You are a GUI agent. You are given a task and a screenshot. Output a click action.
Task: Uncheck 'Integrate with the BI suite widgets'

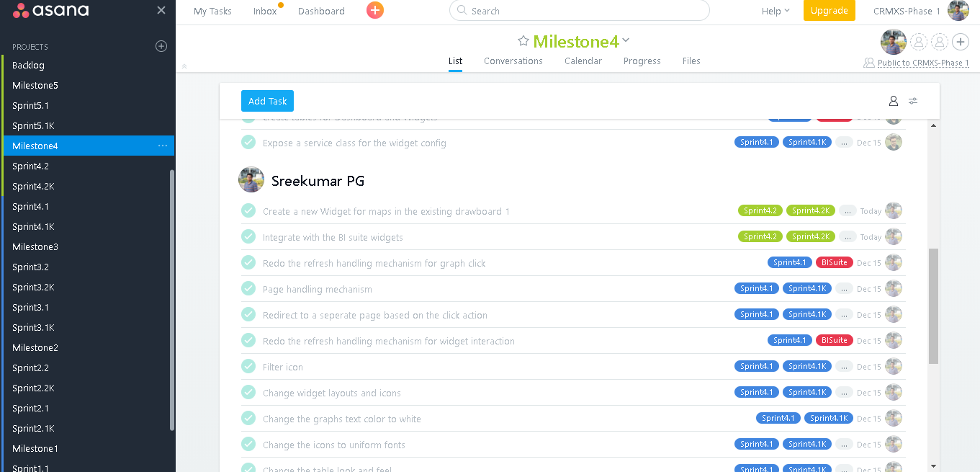coord(248,236)
